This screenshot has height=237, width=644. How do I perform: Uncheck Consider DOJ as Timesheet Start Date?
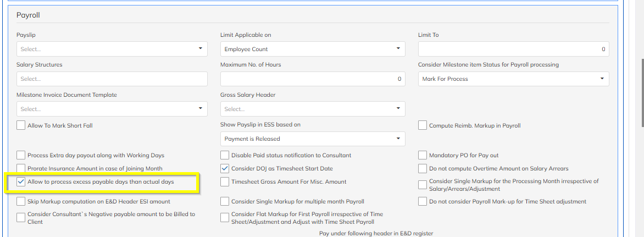(225, 168)
